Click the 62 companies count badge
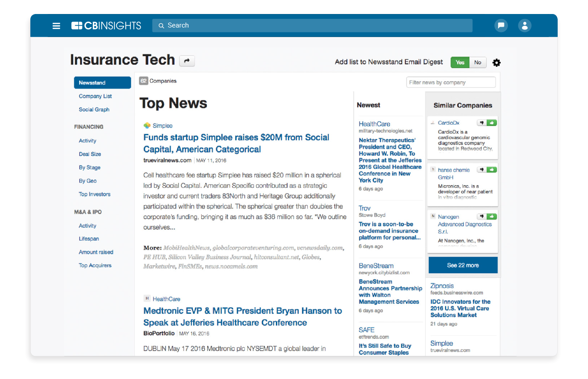This screenshot has width=588, height=379. point(143,81)
